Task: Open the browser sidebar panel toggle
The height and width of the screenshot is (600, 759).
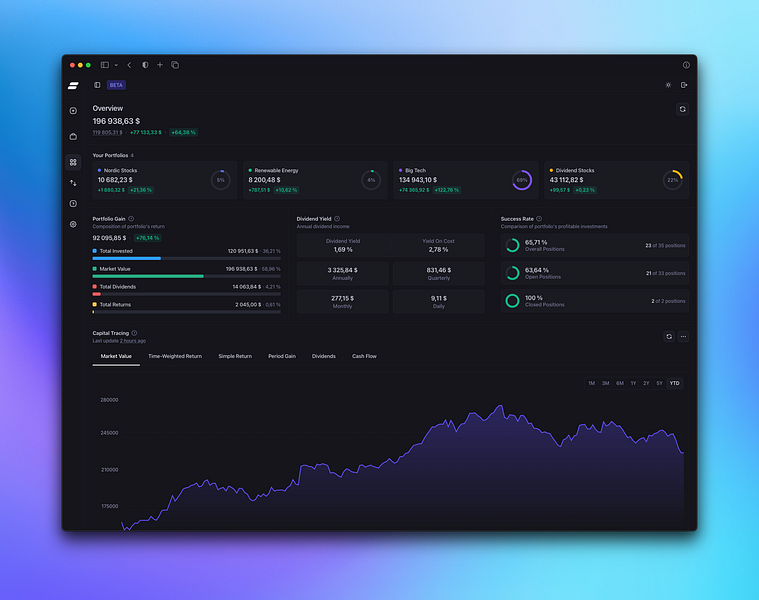Action: [x=105, y=65]
